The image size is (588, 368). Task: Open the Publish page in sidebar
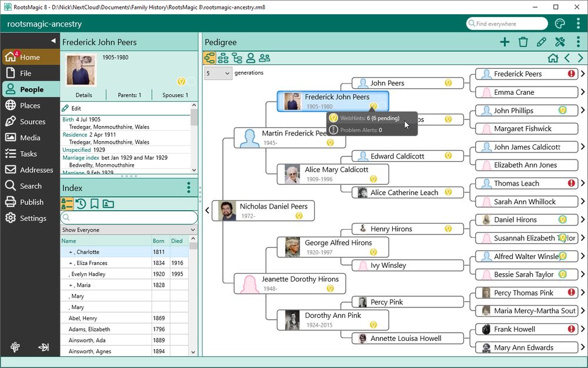[31, 202]
